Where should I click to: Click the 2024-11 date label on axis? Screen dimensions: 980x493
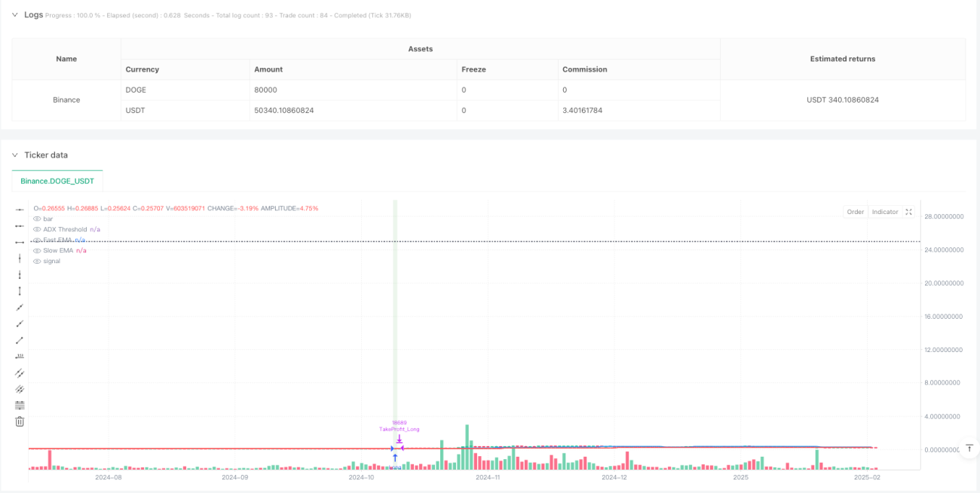point(487,477)
